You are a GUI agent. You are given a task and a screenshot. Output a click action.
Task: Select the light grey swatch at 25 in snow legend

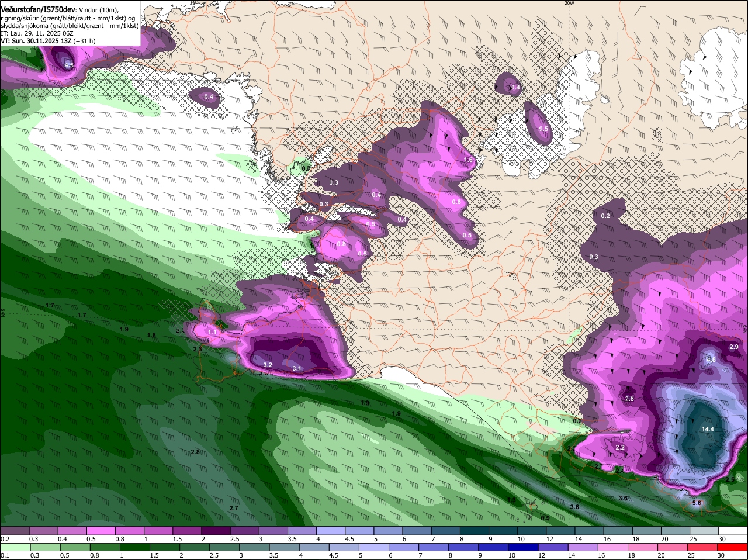point(704,531)
